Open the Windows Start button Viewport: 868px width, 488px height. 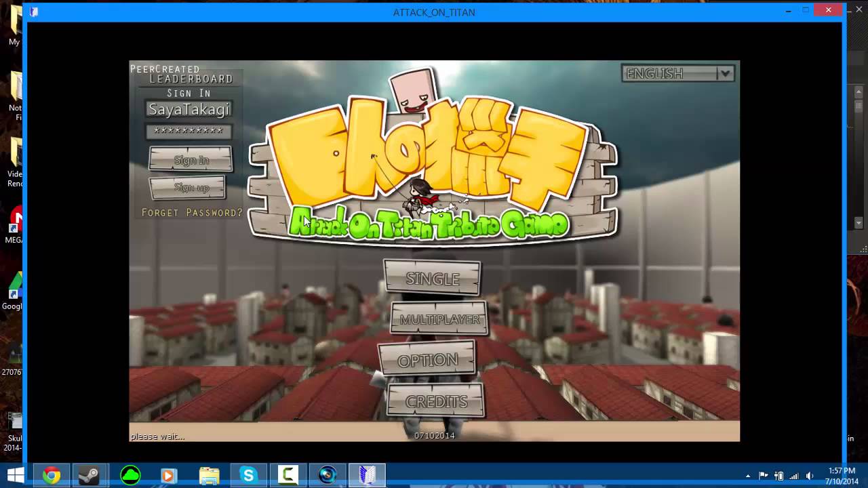[16, 476]
